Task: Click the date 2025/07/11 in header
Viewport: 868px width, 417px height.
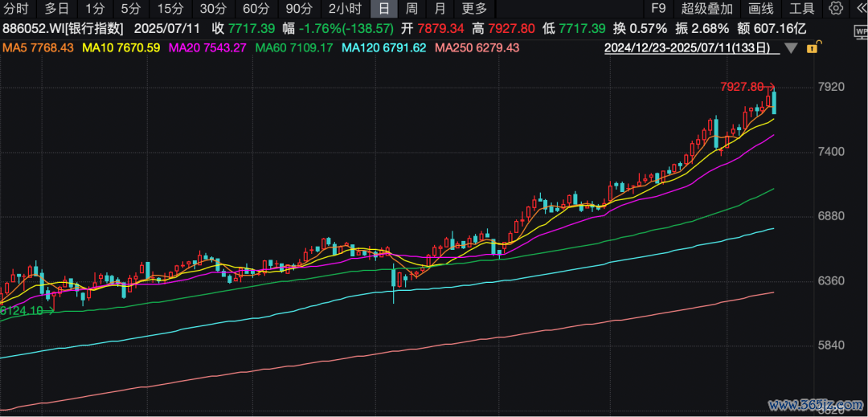Action: click(166, 28)
